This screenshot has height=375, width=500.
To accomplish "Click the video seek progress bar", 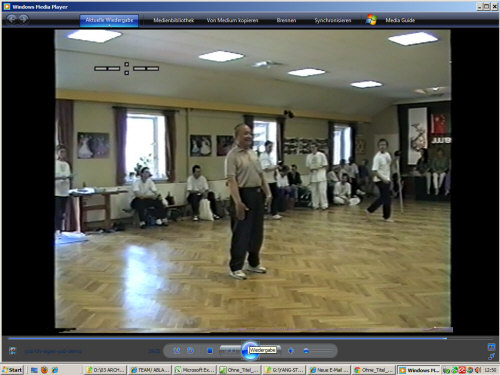I will [227, 338].
